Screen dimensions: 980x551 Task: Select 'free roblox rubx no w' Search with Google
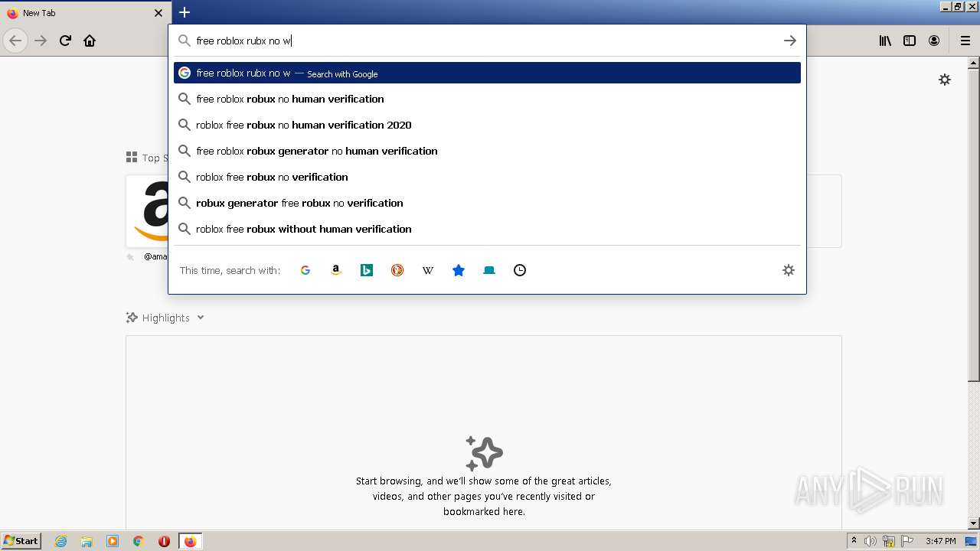[x=487, y=73]
